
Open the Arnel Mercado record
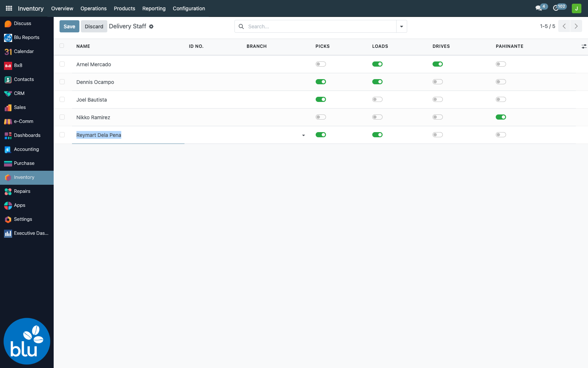click(94, 64)
